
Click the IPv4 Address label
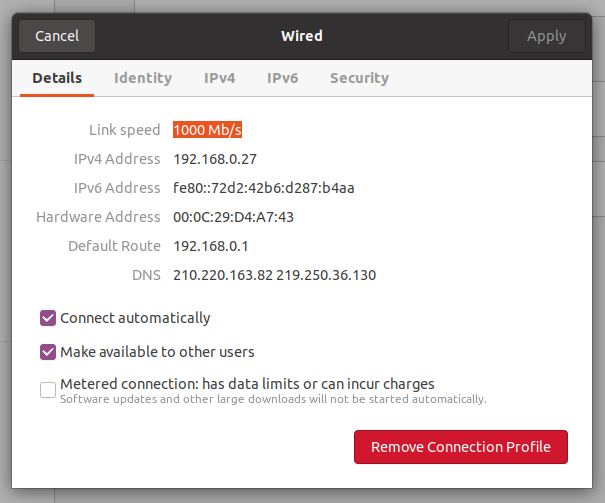(x=117, y=159)
